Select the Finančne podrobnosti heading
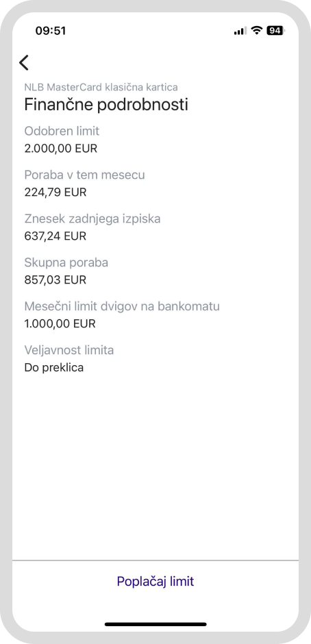311x644 pixels. tap(106, 105)
